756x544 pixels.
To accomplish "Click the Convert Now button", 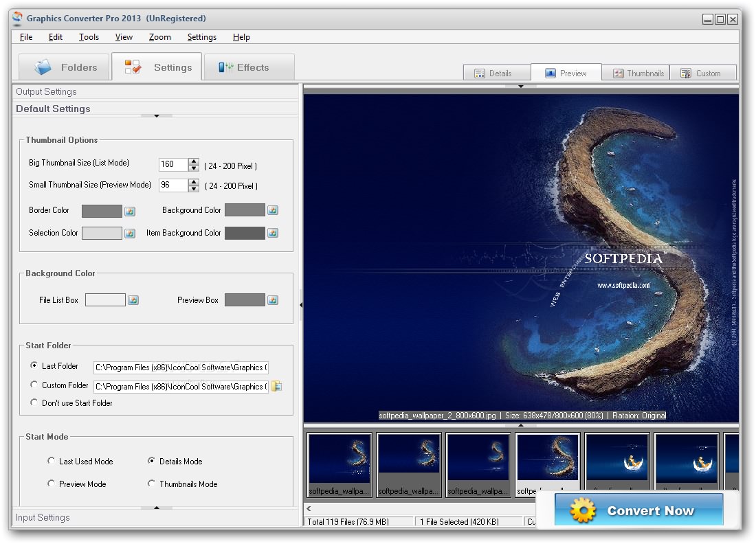I will coord(639,510).
